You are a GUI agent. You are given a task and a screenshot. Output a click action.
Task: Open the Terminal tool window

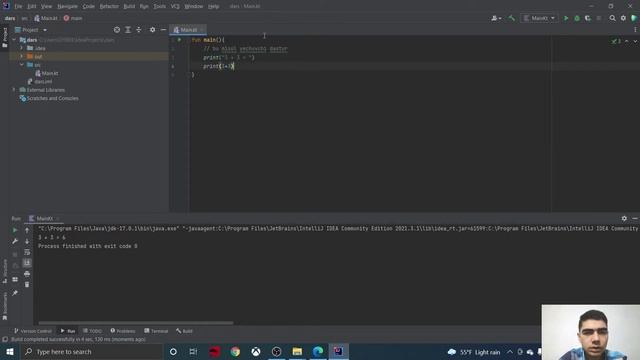pos(156,331)
